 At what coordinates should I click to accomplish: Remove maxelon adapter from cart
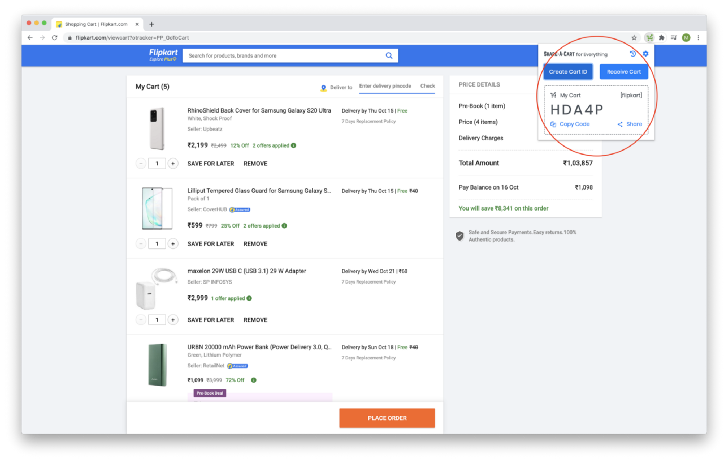[x=255, y=320]
